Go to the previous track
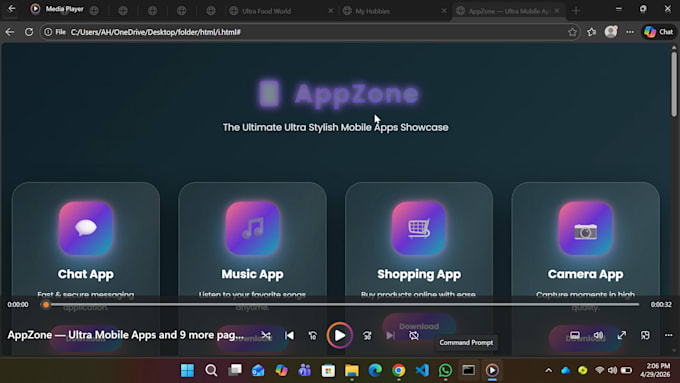Screen dimensions: 680x383 pos(289,335)
